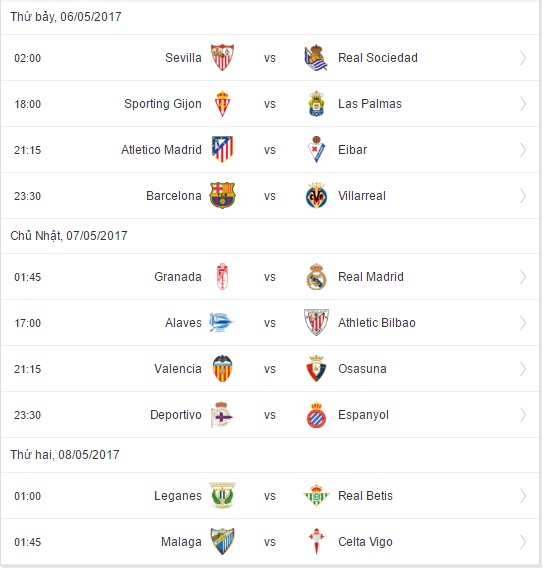Open the Las Palmas team name

[x=370, y=104]
